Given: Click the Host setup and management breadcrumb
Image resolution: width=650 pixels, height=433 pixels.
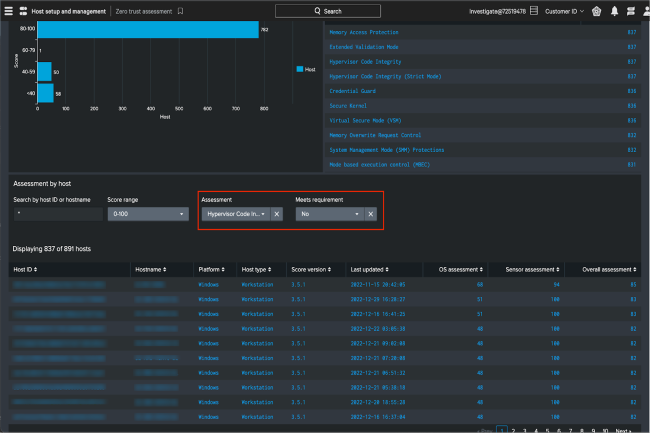Looking at the screenshot, I should tap(69, 11).
